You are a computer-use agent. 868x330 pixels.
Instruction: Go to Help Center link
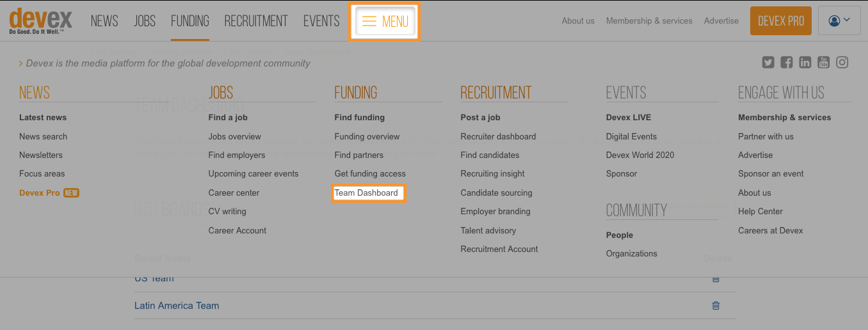(760, 211)
